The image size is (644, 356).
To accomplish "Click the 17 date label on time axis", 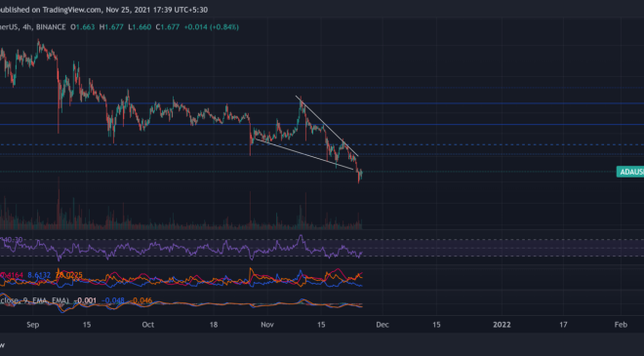I will (563, 325).
